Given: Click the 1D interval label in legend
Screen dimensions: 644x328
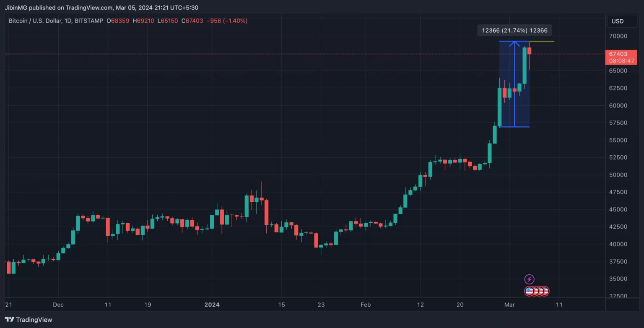Looking at the screenshot, I should coord(68,21).
